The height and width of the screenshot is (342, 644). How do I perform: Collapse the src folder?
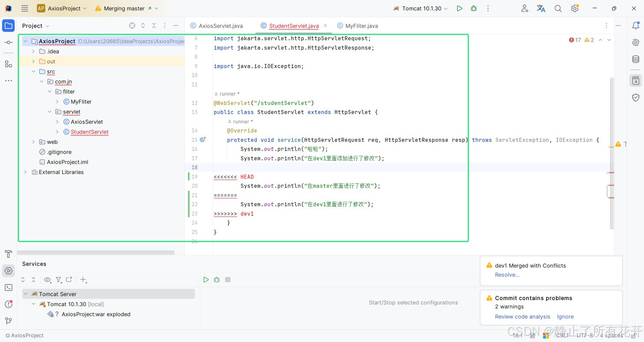click(x=33, y=71)
